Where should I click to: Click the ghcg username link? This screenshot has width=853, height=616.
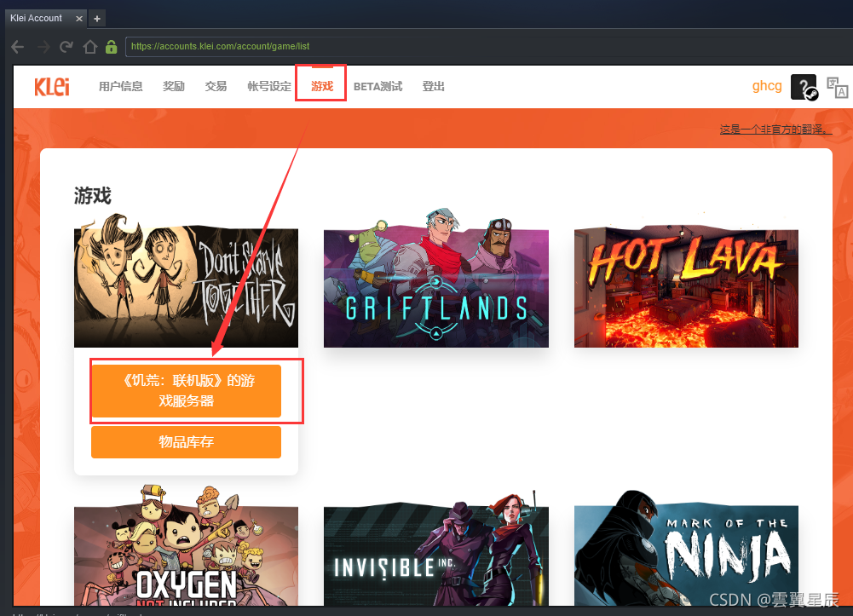[766, 86]
